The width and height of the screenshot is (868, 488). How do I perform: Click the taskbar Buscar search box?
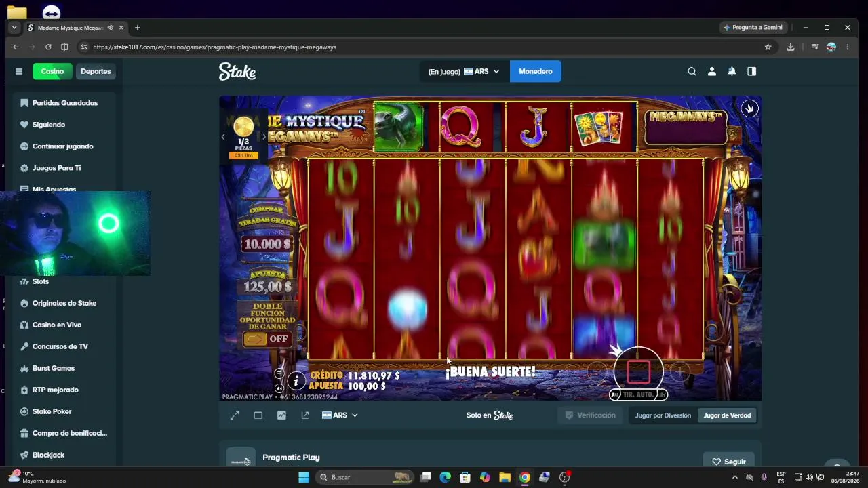[365, 477]
